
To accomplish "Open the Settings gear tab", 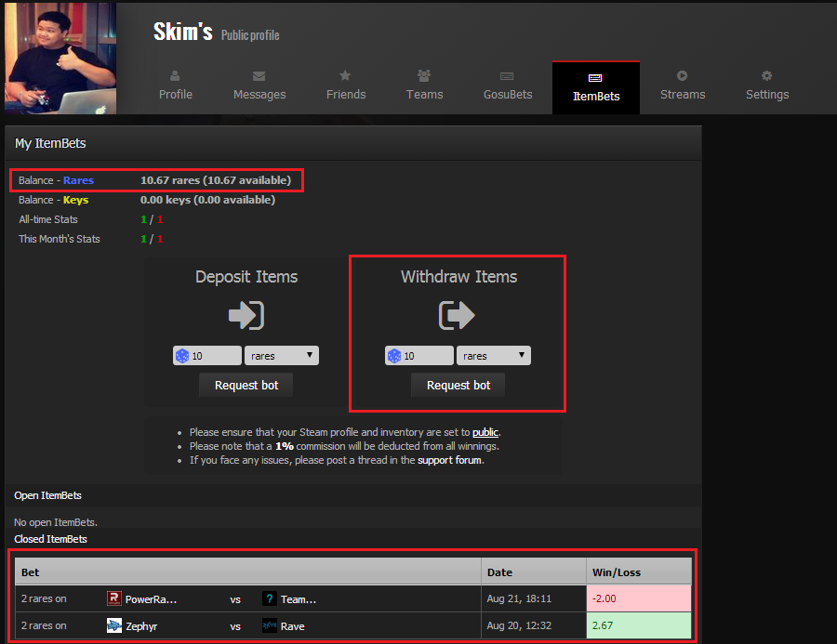I will coord(766,86).
